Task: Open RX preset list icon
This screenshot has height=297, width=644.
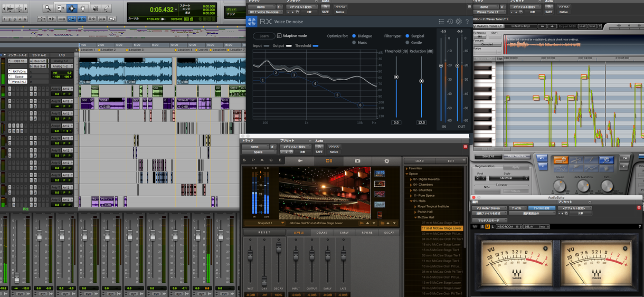Action: (441, 22)
